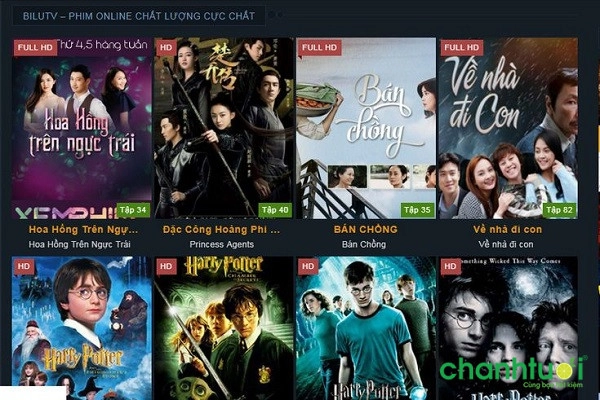Open the Princess Agents movie poster
The width and height of the screenshot is (600, 400).
coord(223,128)
